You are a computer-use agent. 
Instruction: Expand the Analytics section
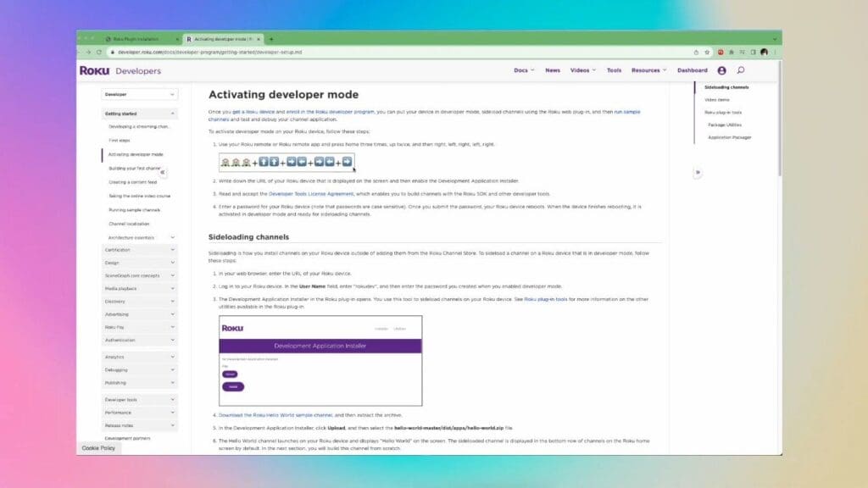pos(140,358)
